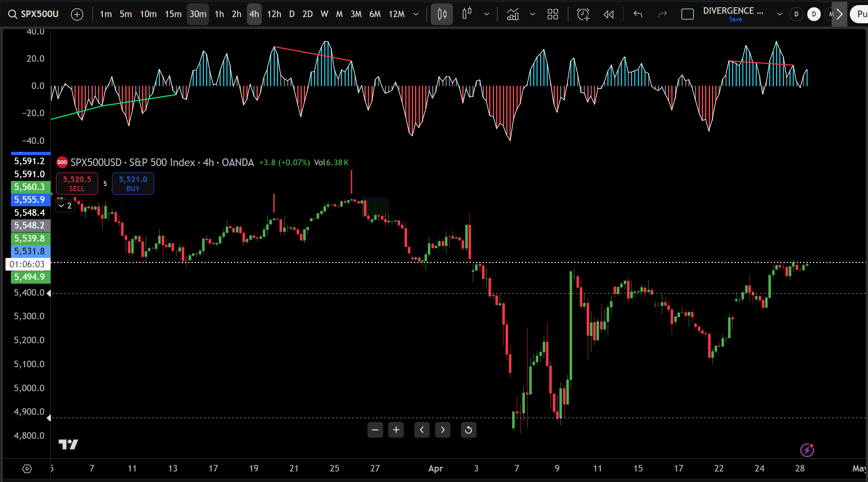Select the white highlighted D layout circle
Viewport: 868px width, 482px height.
point(814,14)
